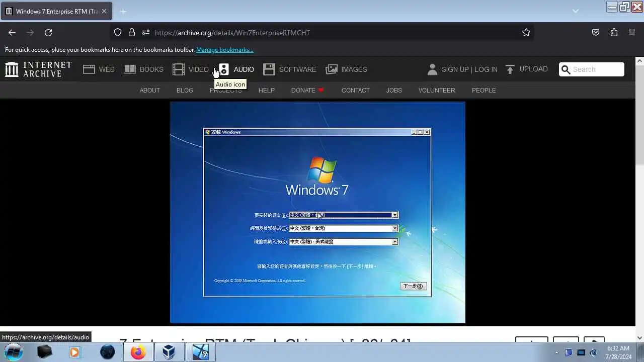Open the site permissions icon in address bar
This screenshot has width=644, height=362.
click(x=146, y=32)
